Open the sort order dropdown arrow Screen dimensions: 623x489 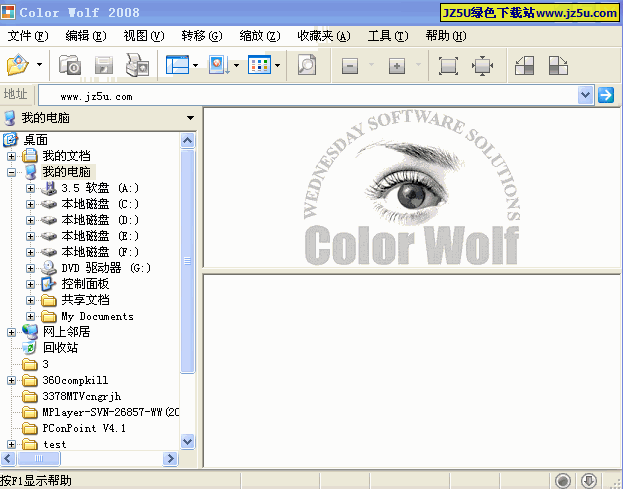click(236, 65)
